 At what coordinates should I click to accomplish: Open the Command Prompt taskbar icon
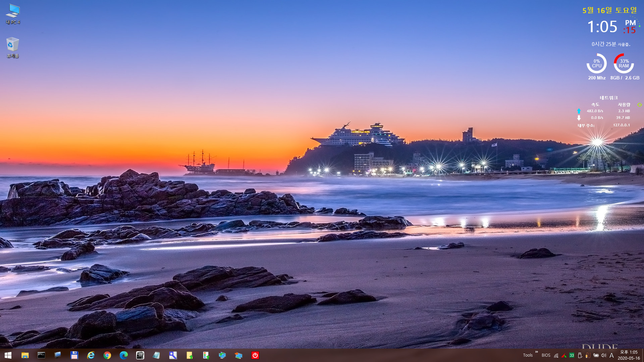41,355
